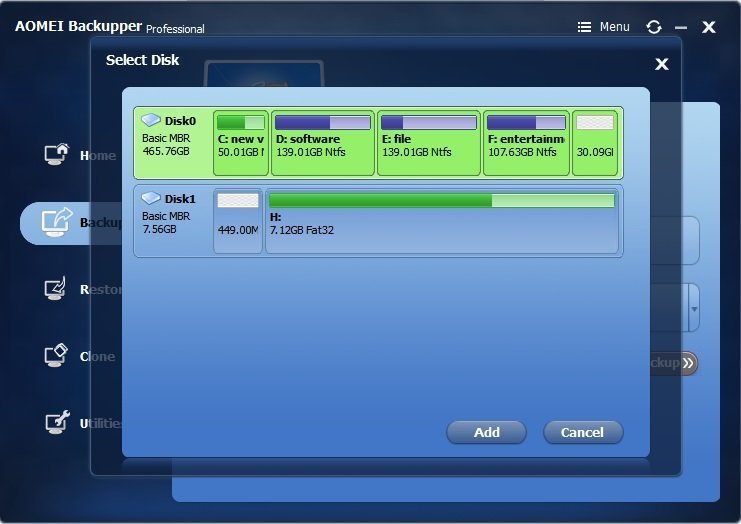Viewport: 741px width, 524px height.
Task: Close the AOMEI Backupper main window
Action: 709,27
